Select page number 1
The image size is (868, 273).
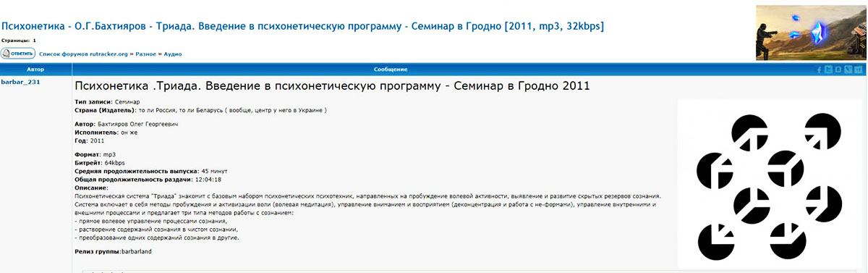35,41
